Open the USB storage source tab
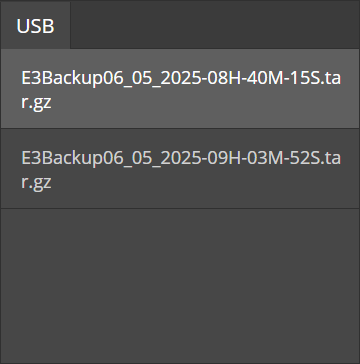This screenshot has height=364, width=360. coord(35,25)
